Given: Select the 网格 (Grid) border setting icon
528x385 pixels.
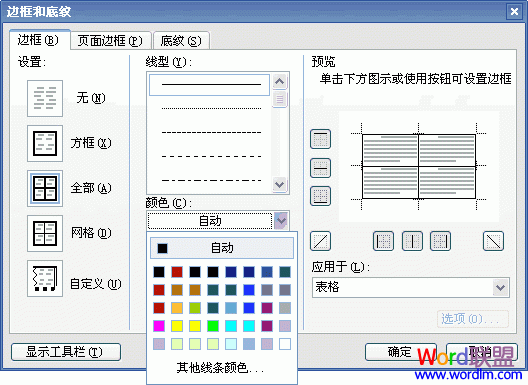Looking at the screenshot, I should [x=45, y=233].
